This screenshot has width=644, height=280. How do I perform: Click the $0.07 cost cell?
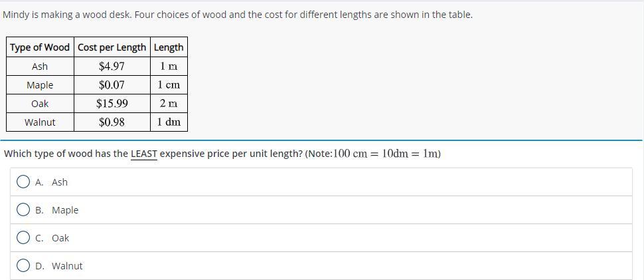pyautogui.click(x=112, y=85)
